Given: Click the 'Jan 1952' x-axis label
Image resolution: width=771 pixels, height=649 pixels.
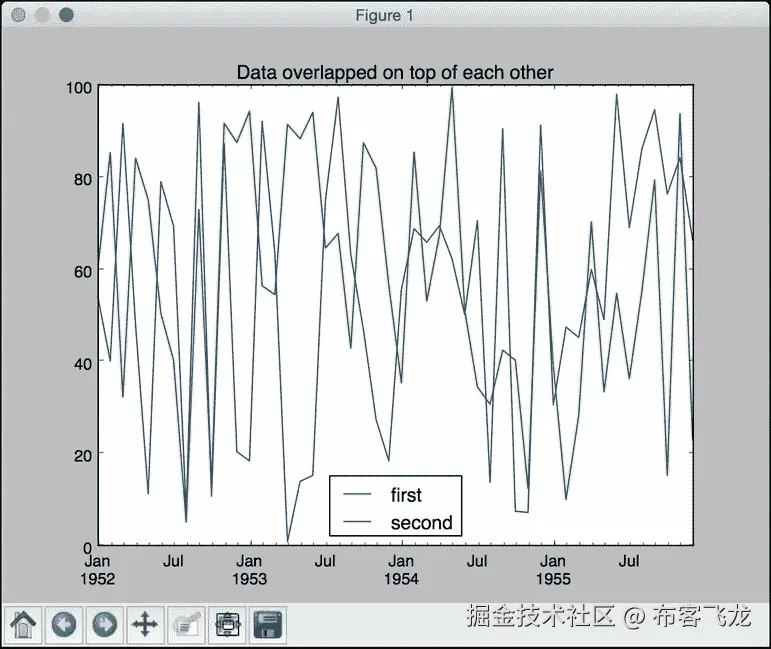Looking at the screenshot, I should pos(97,570).
